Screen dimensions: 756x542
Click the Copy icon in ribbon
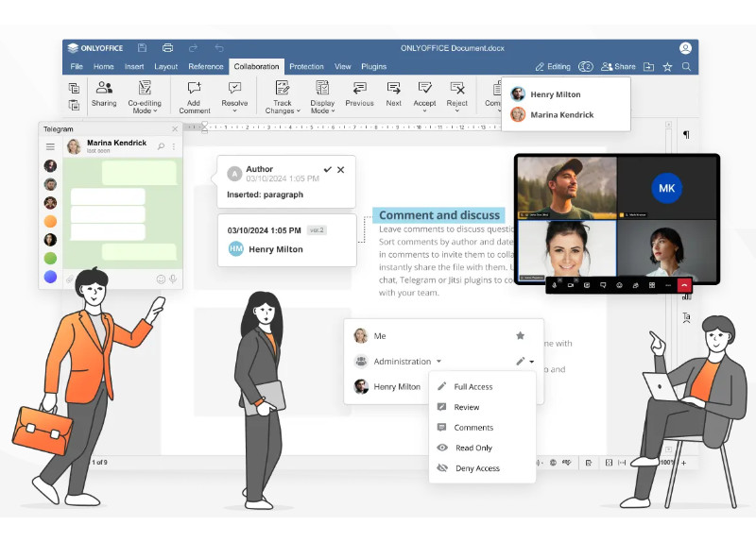pos(74,88)
